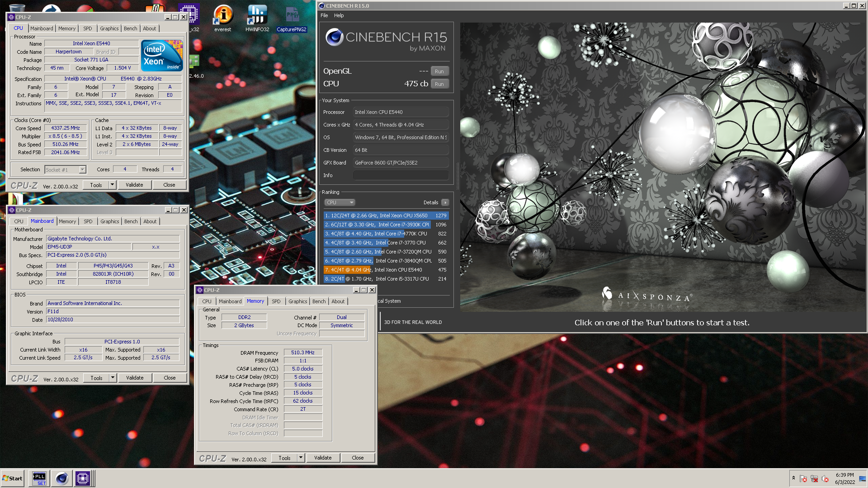
Task: Switch to the SPD tab in the CPU-Z processor window
Action: [x=88, y=28]
